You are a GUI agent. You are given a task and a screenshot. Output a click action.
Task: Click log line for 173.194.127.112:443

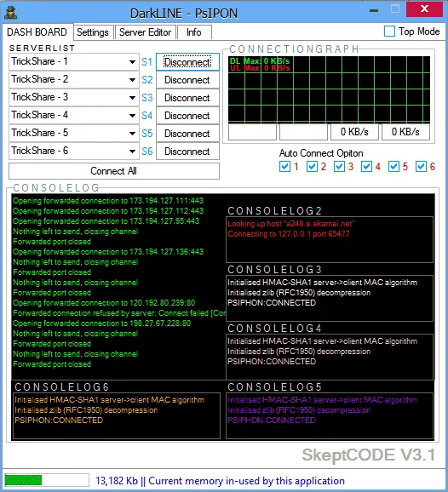coord(108,211)
